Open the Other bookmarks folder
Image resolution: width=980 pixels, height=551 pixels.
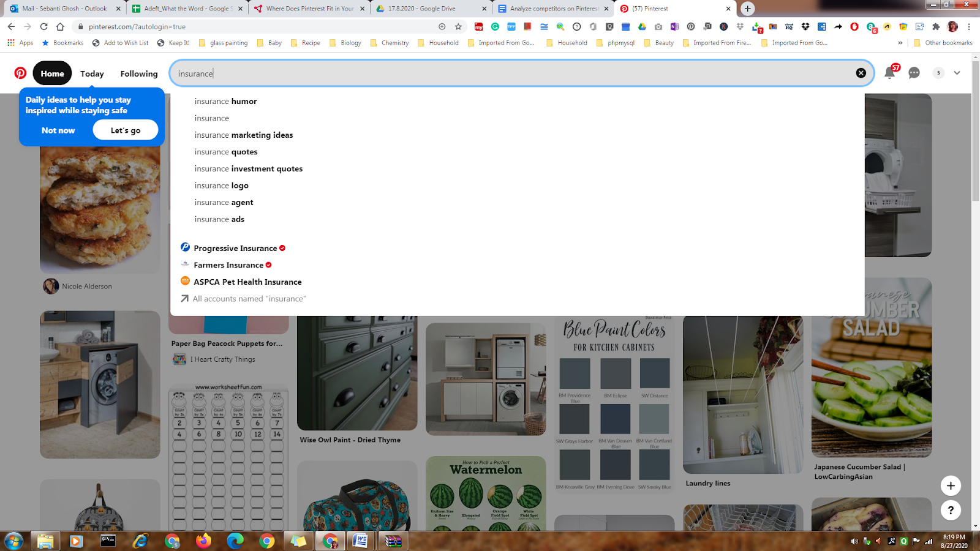pyautogui.click(x=943, y=43)
